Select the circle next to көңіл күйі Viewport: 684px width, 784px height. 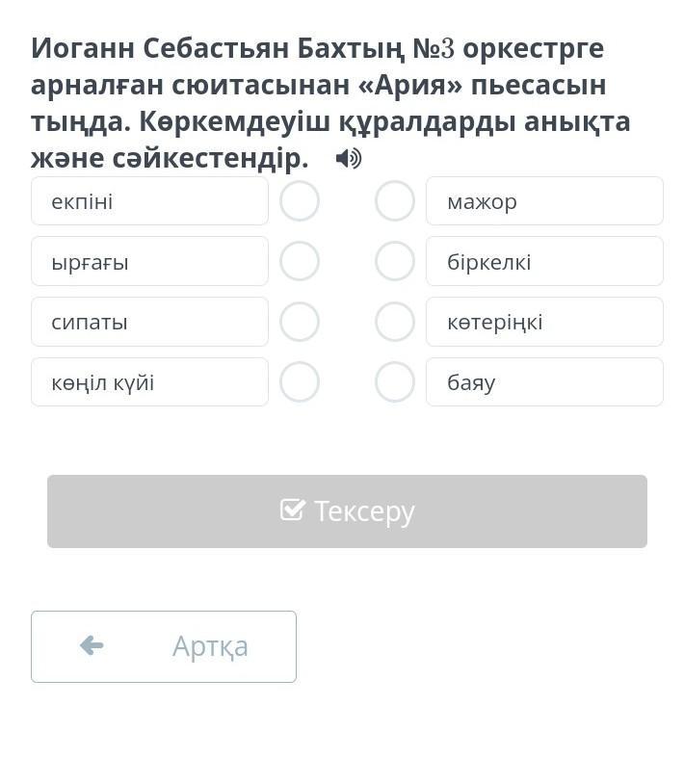coord(300,382)
